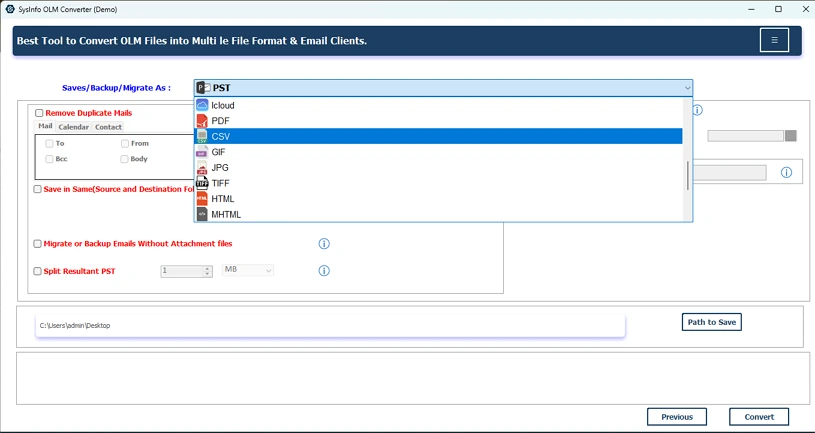Enable Remove Duplicate Mails checkbox
Image resolution: width=815 pixels, height=433 pixels.
pyautogui.click(x=39, y=113)
